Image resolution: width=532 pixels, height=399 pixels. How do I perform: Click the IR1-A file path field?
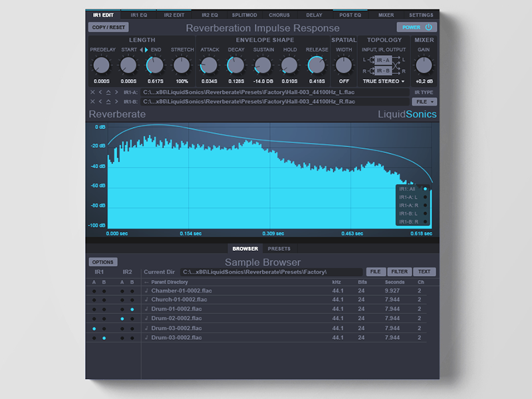(x=275, y=92)
